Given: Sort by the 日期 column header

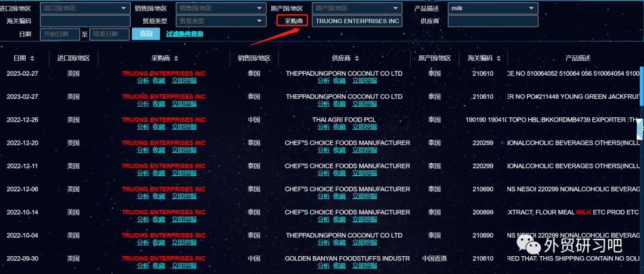Looking at the screenshot, I should [x=24, y=58].
